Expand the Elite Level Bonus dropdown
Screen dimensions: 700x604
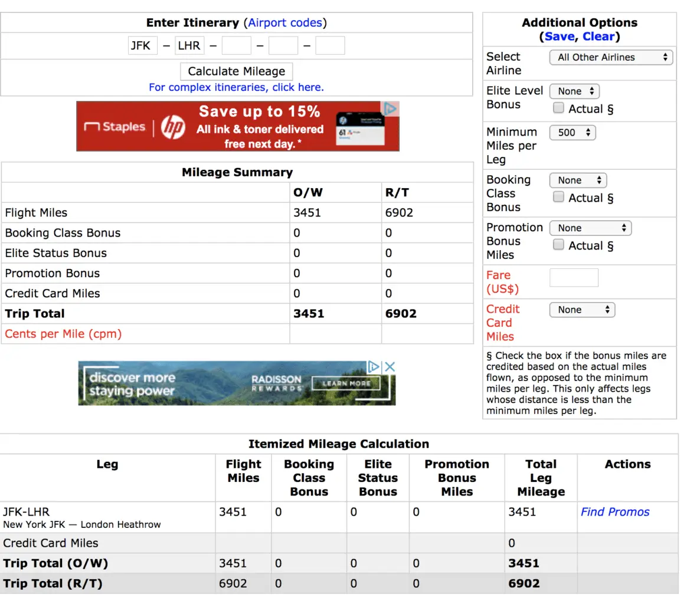click(x=574, y=91)
